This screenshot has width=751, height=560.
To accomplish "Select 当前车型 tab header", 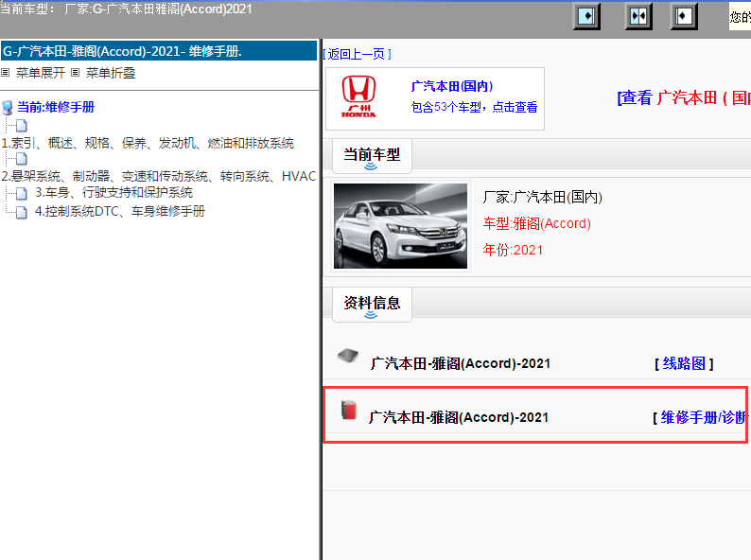I will 372,156.
